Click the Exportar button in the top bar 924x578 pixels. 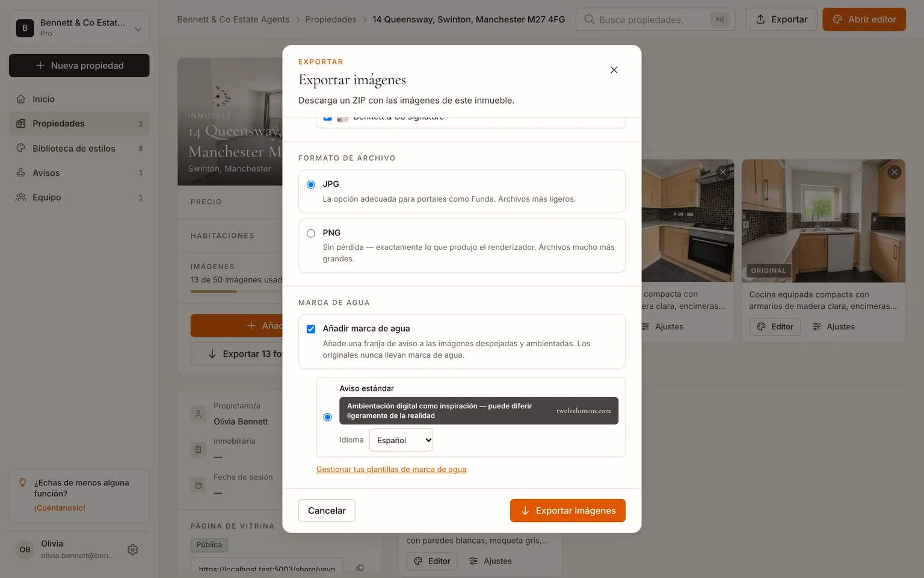781,20
